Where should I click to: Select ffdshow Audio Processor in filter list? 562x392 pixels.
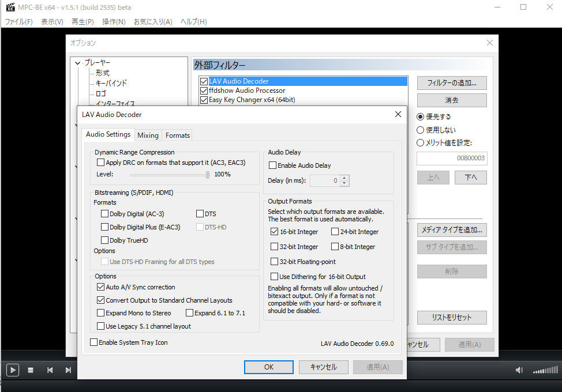pyautogui.click(x=247, y=91)
